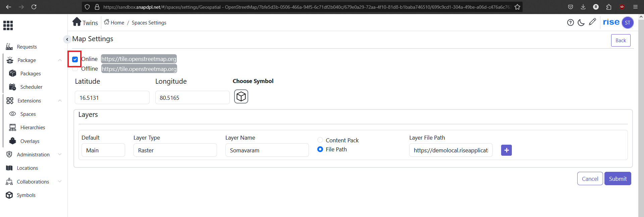The width and height of the screenshot is (644, 217).
Task: Click the R account extension icon
Action: (x=596, y=7)
